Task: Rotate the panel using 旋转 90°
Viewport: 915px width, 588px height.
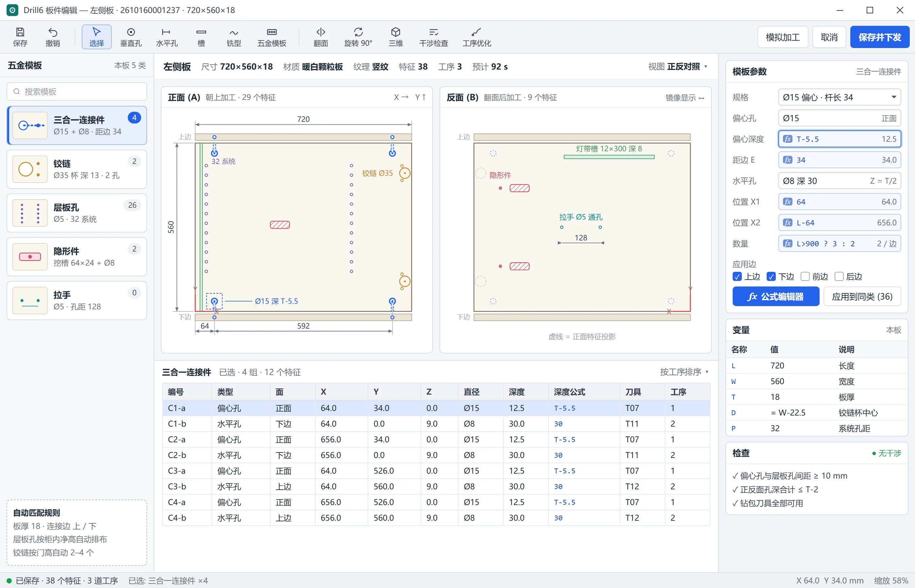Action: click(358, 37)
